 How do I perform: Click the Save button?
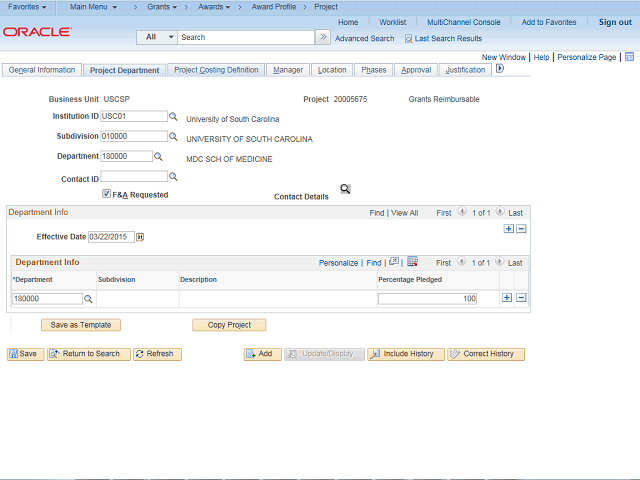pyautogui.click(x=25, y=354)
